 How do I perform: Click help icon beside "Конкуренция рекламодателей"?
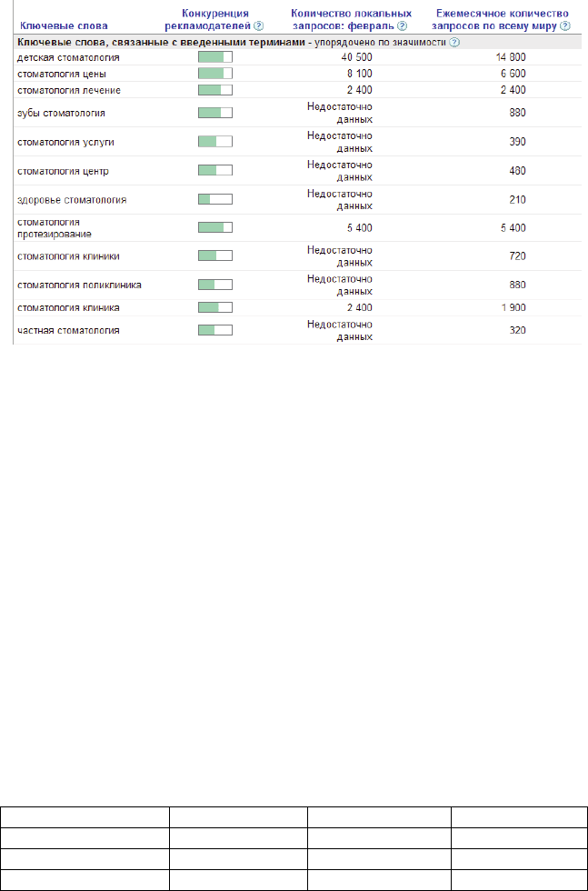click(x=259, y=26)
